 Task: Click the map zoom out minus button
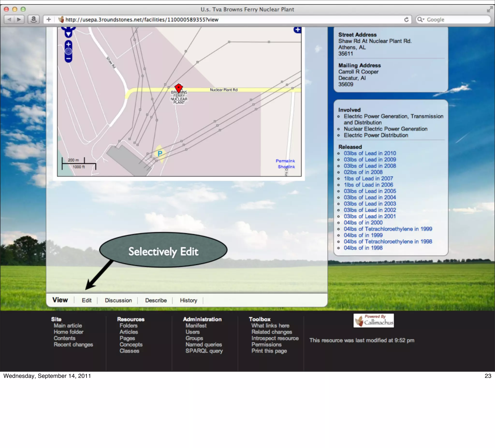pos(68,59)
